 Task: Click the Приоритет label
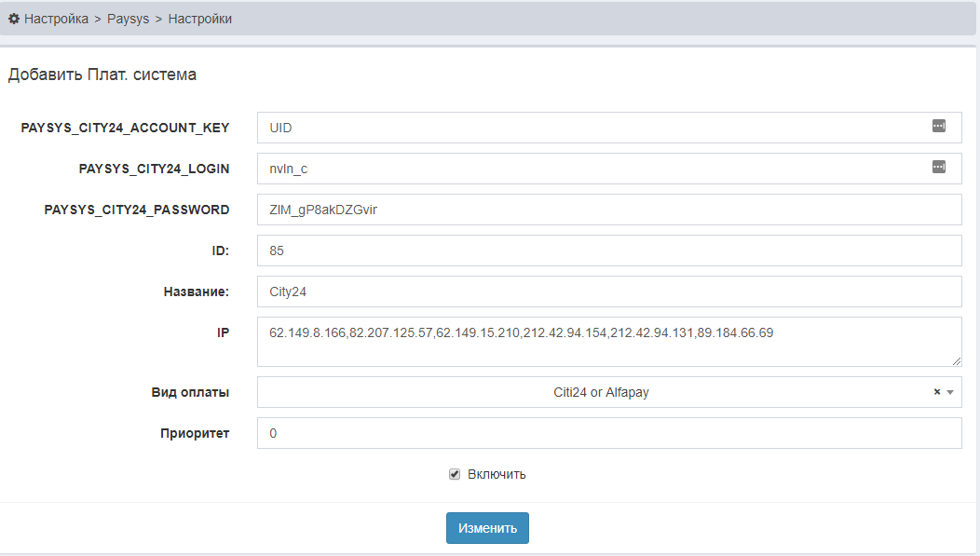point(195,433)
